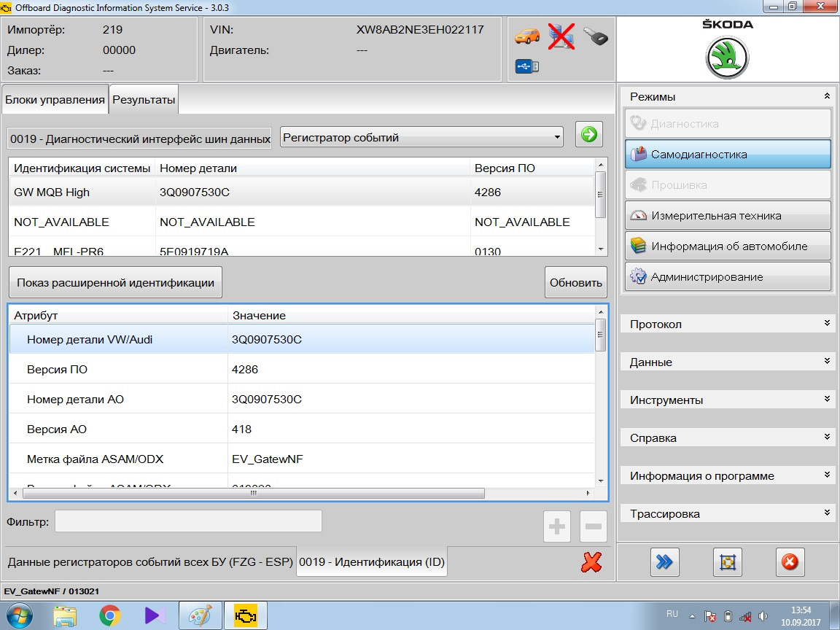Select the Версия АО row
The height and width of the screenshot is (630, 840).
[x=302, y=429]
